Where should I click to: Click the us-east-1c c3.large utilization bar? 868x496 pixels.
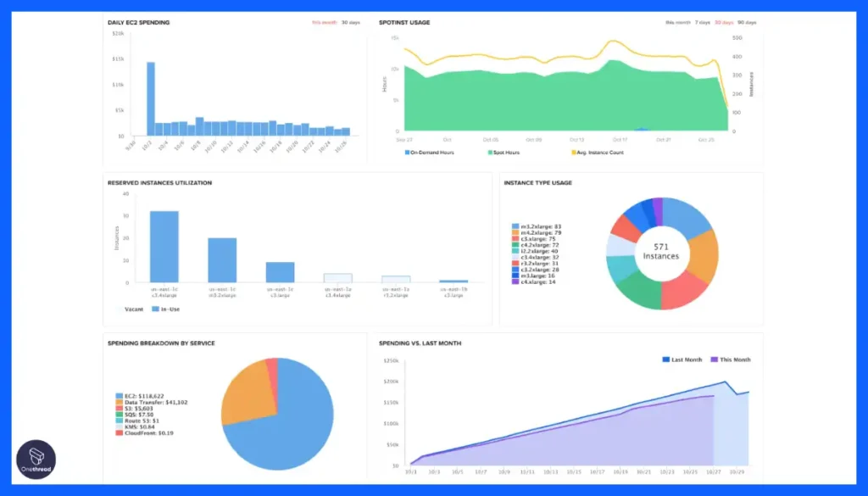(x=280, y=272)
